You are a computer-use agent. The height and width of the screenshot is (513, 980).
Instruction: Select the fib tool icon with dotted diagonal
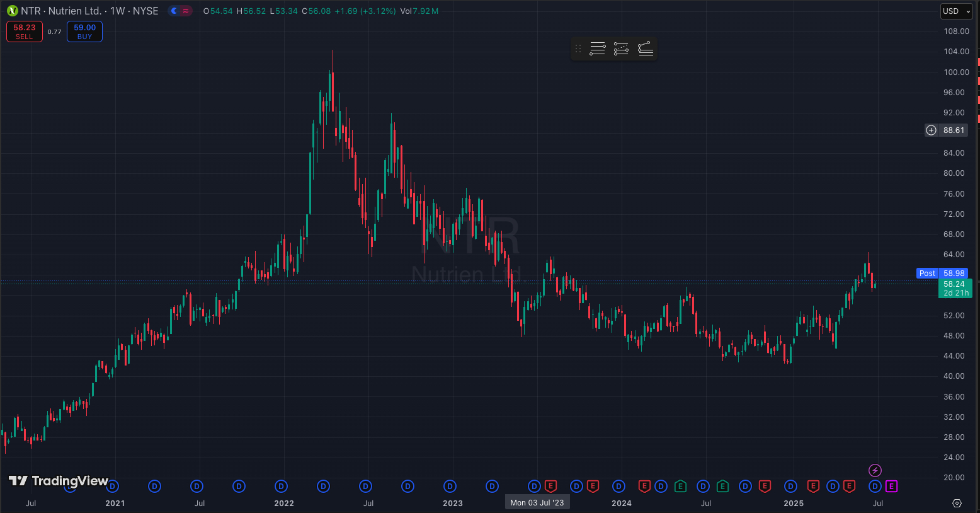(622, 49)
